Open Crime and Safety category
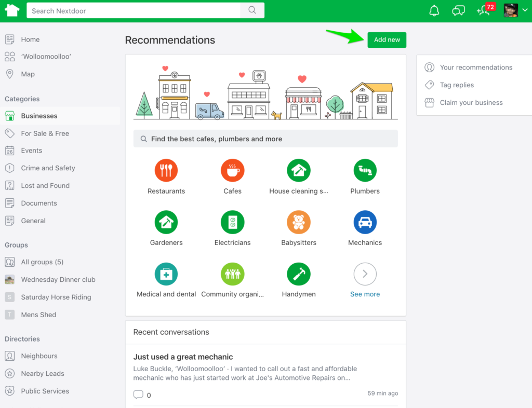This screenshot has height=408, width=532. click(48, 168)
